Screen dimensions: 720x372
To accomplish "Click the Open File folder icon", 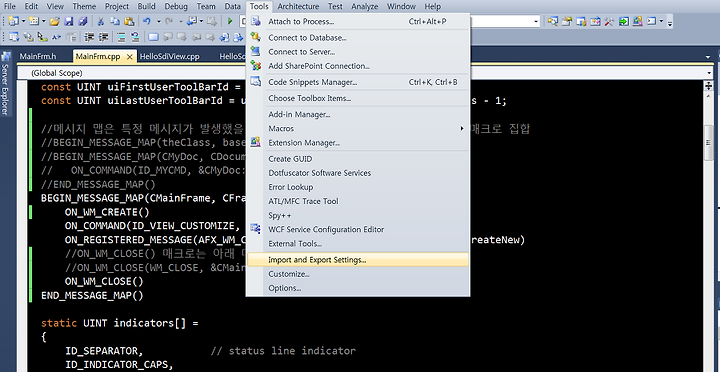I will [55, 21].
